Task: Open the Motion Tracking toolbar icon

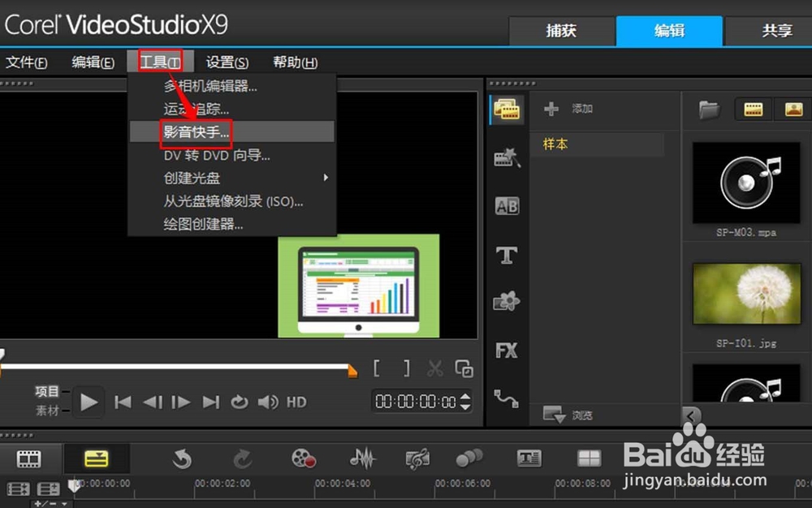Action: click(469, 458)
